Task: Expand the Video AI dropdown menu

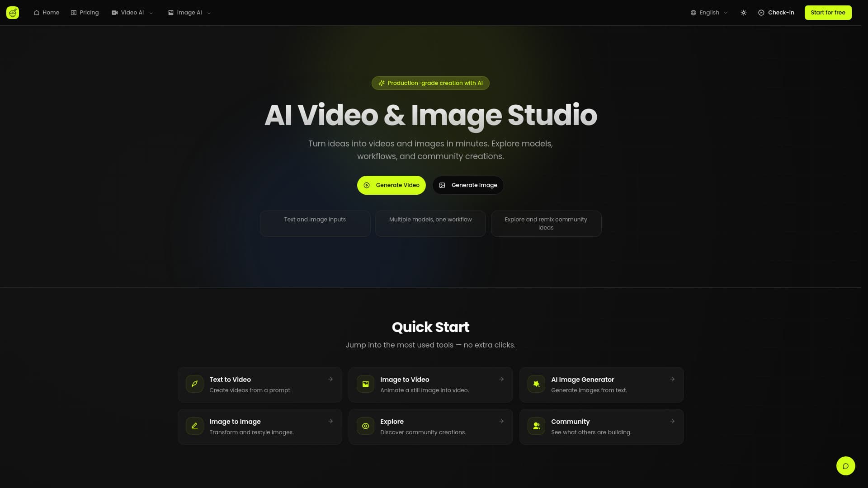Action: coord(132,13)
